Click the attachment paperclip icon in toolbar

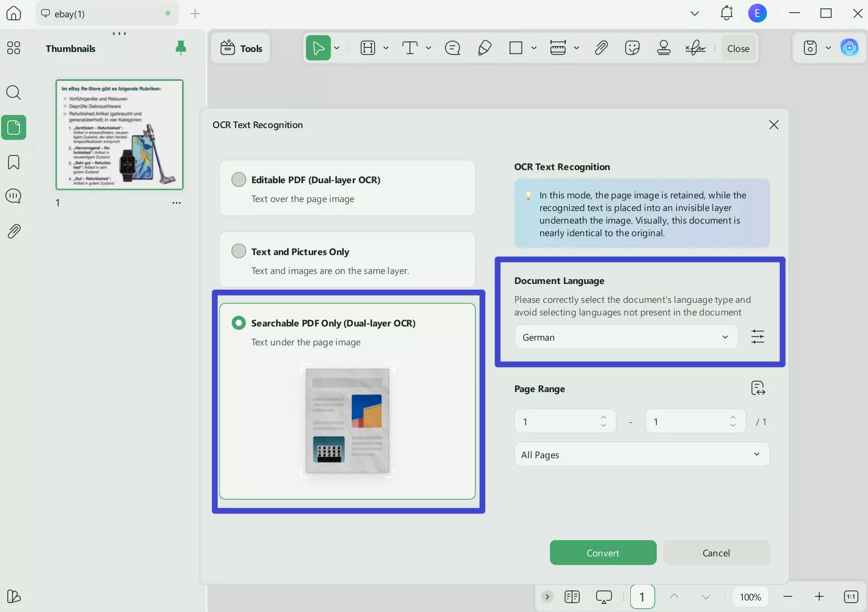tap(601, 48)
